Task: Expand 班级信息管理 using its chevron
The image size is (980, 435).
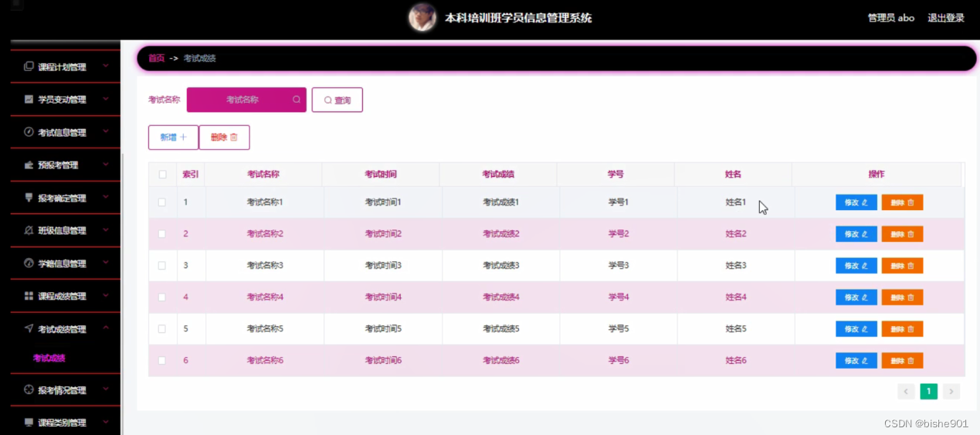Action: click(x=106, y=229)
